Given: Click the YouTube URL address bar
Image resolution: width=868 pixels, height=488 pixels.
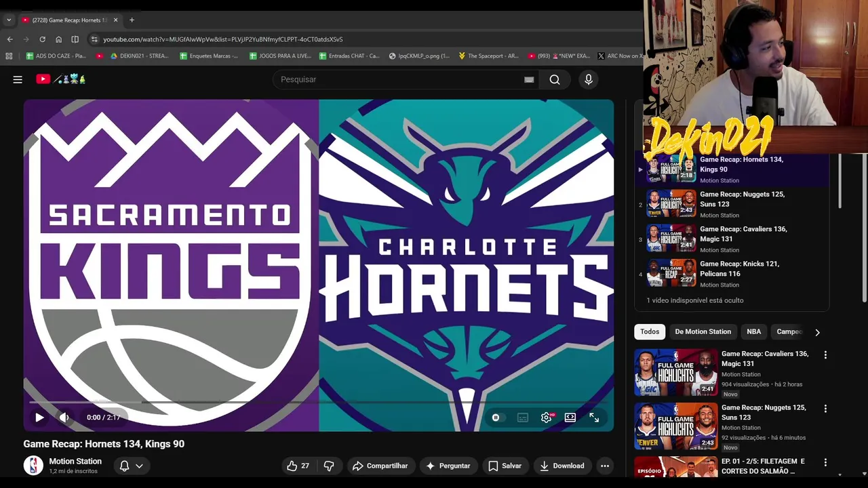Looking at the screenshot, I should tap(223, 39).
